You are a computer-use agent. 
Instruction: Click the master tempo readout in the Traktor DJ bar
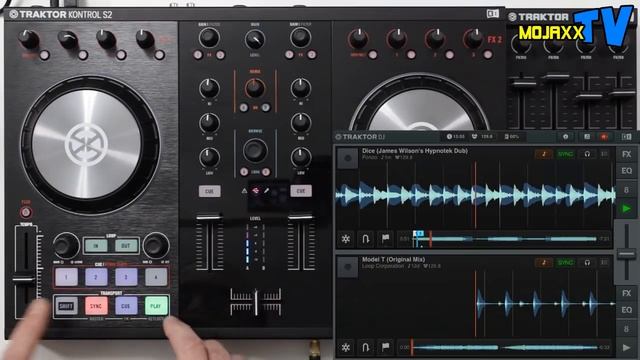click(482, 137)
